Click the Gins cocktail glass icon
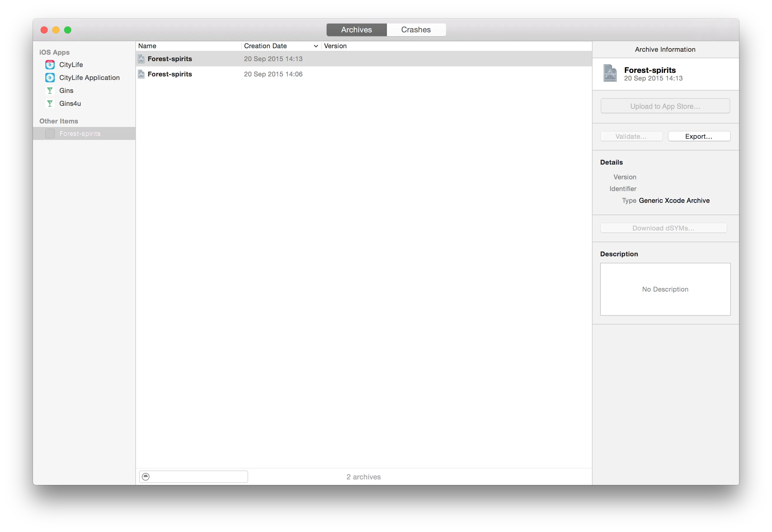This screenshot has width=772, height=532. click(x=50, y=91)
